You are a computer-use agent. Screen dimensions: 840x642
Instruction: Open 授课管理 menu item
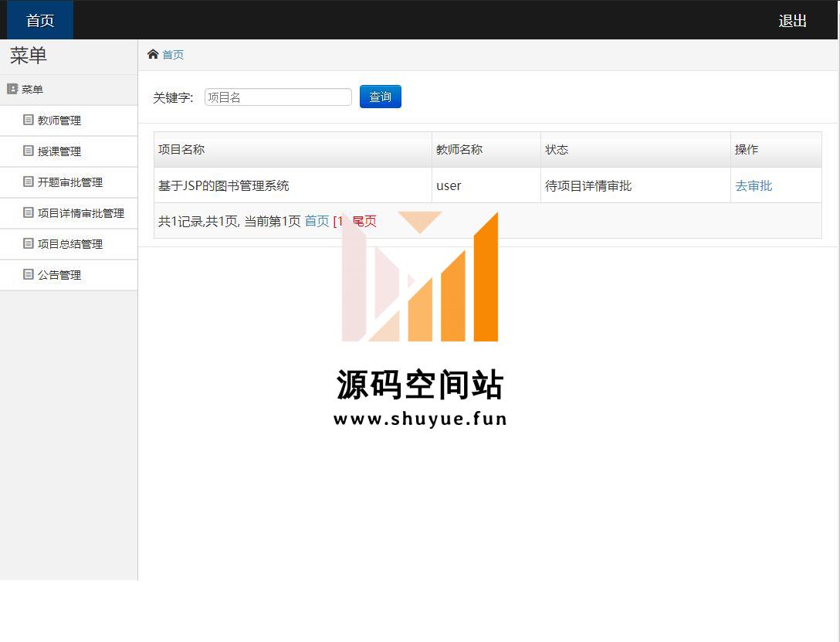(59, 151)
